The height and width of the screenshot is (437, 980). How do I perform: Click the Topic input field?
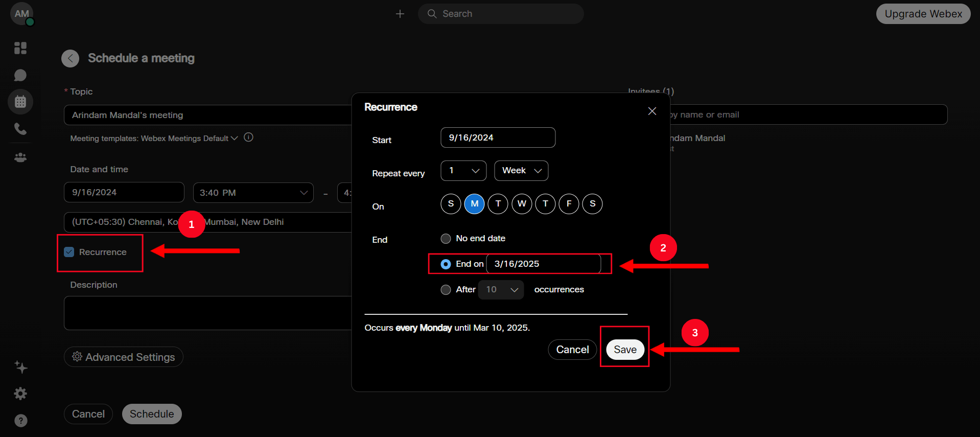pos(207,115)
